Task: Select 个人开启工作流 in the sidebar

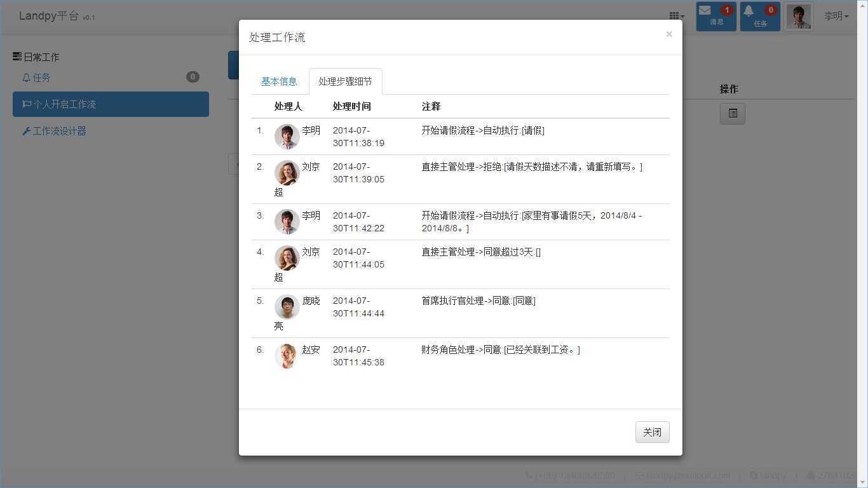Action: point(111,104)
